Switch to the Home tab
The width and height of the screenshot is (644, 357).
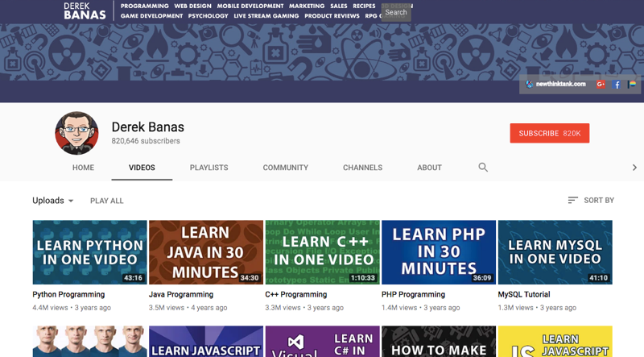coord(84,168)
